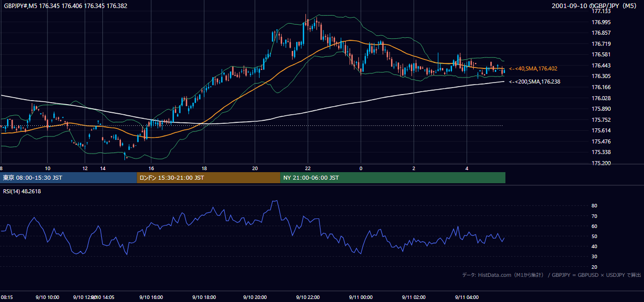
Task: Select the London 15:30-21:00 JST session bar
Action: pos(209,178)
